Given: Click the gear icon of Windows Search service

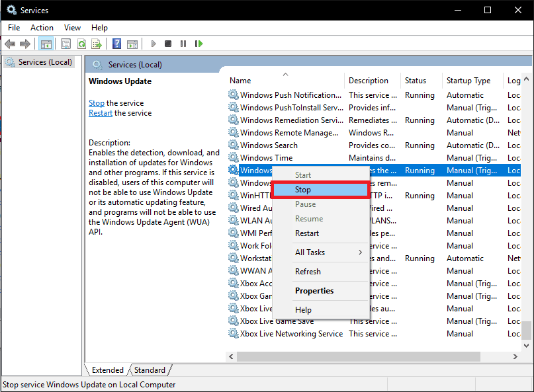Looking at the screenshot, I should [234, 145].
